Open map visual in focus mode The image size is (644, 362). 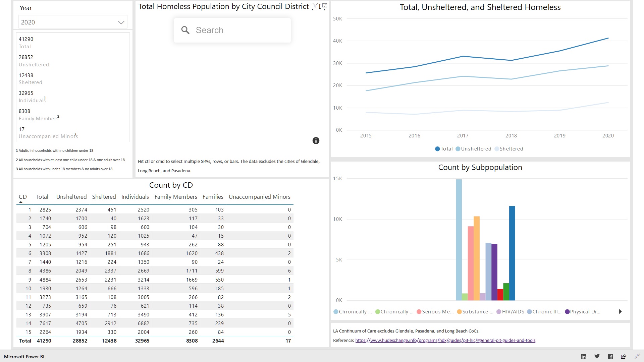pyautogui.click(x=325, y=5)
